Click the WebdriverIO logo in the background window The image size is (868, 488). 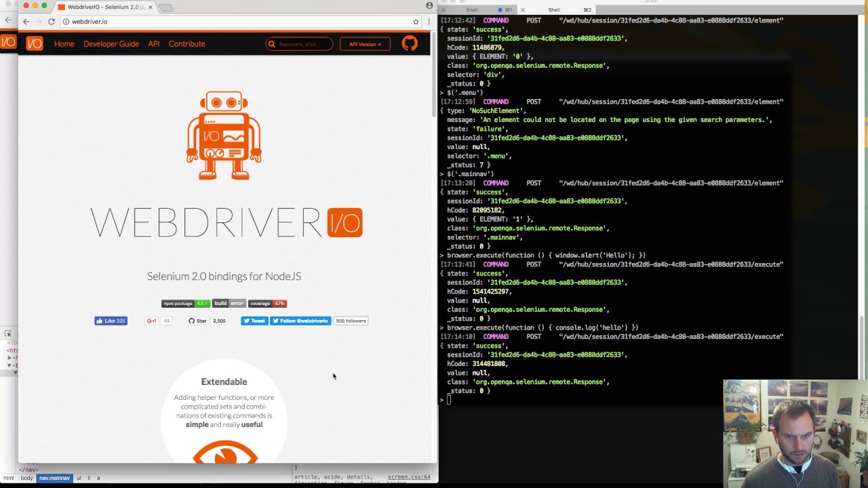(7, 42)
